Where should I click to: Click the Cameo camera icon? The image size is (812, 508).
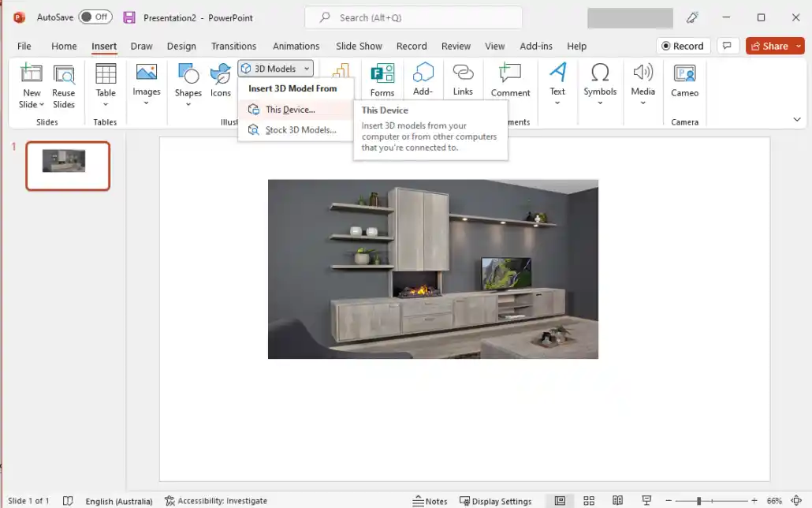(684, 80)
